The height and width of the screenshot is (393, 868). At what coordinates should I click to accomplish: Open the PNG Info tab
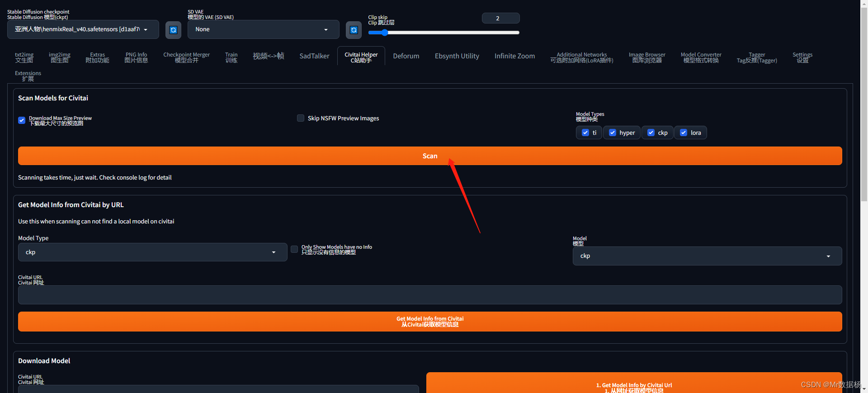click(136, 57)
